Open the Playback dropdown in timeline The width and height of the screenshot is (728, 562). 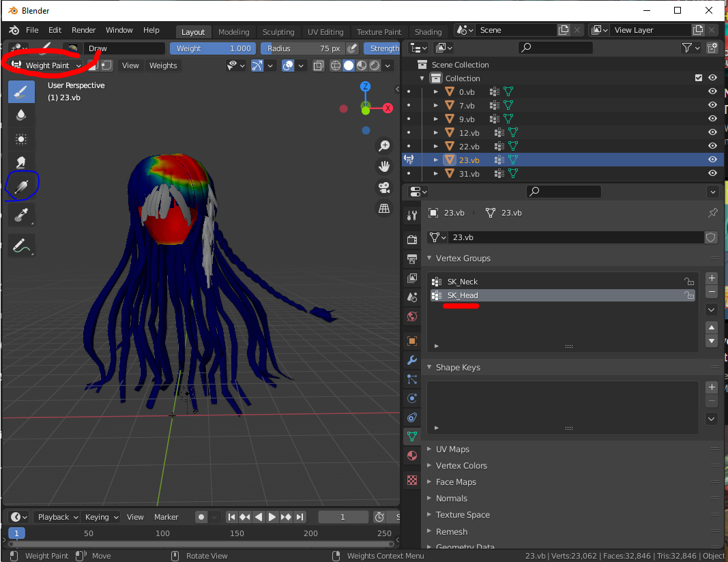point(57,517)
